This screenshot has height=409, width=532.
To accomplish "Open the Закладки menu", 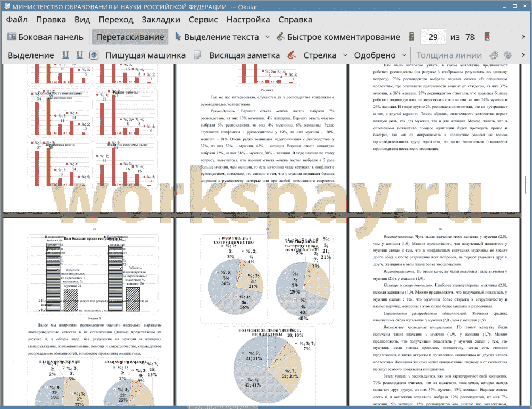I will [x=161, y=20].
